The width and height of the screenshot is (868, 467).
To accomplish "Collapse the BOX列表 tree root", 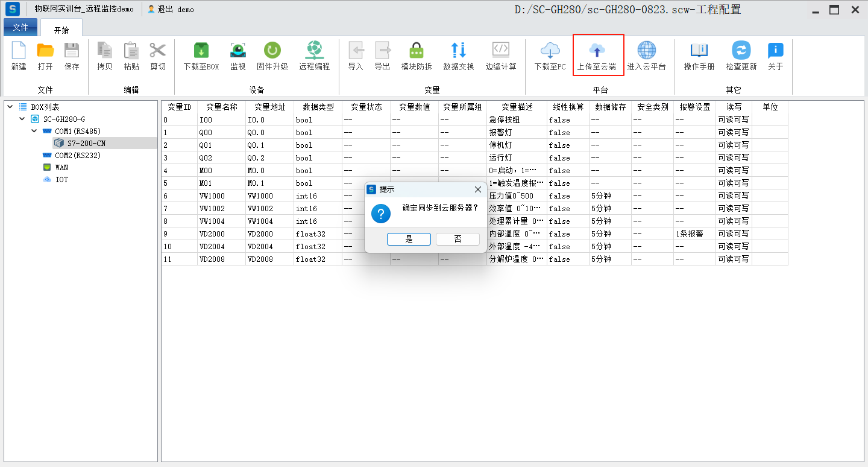I will point(10,107).
